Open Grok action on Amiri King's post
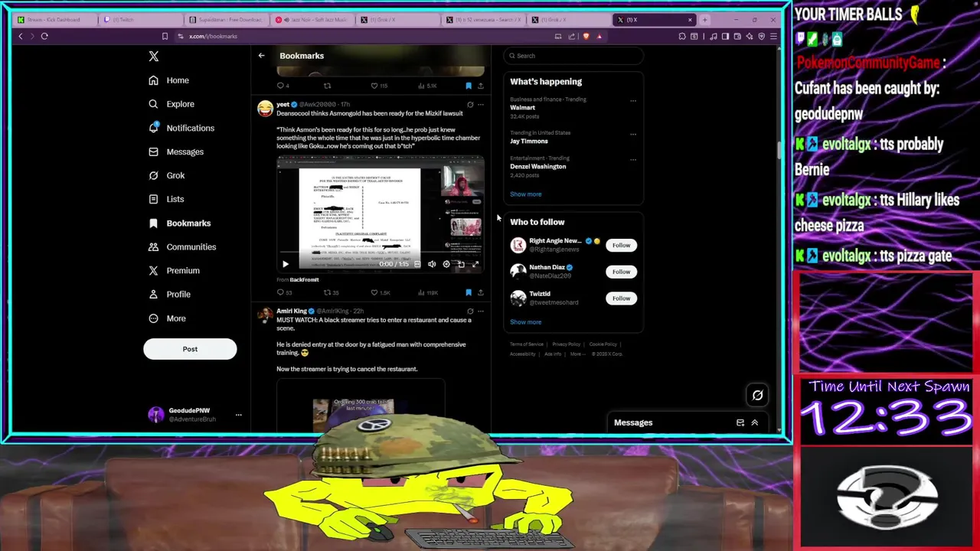 pyautogui.click(x=470, y=311)
